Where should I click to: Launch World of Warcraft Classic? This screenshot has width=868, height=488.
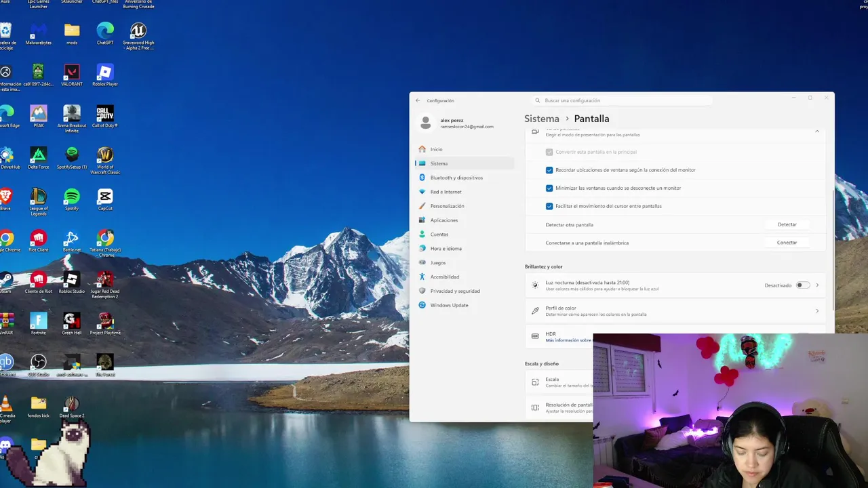click(105, 161)
